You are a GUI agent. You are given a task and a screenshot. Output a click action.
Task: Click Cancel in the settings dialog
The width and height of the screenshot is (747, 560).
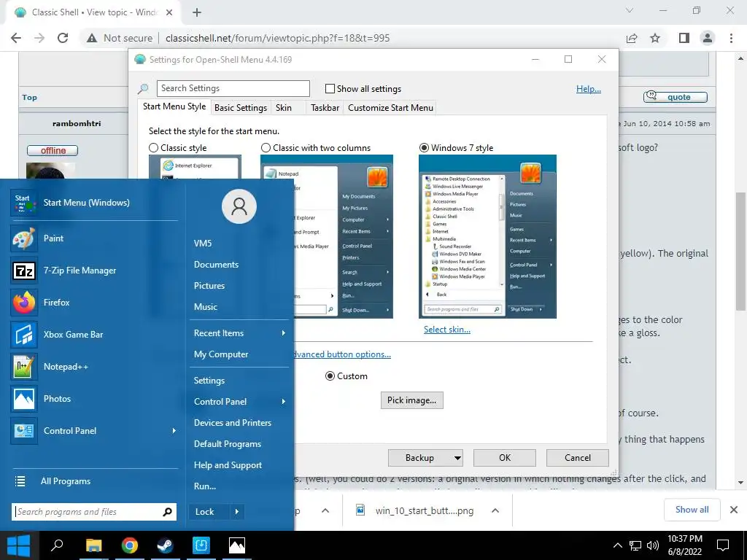pos(578,458)
